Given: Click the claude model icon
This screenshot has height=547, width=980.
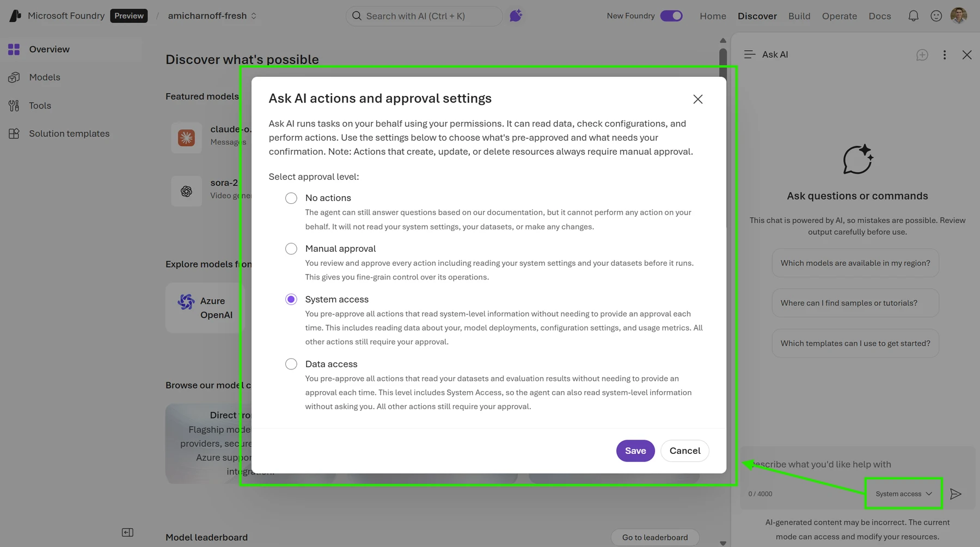Looking at the screenshot, I should tap(186, 138).
